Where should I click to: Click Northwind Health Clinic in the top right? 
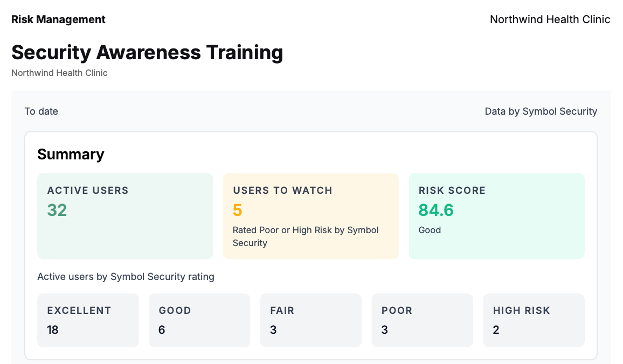(x=550, y=19)
